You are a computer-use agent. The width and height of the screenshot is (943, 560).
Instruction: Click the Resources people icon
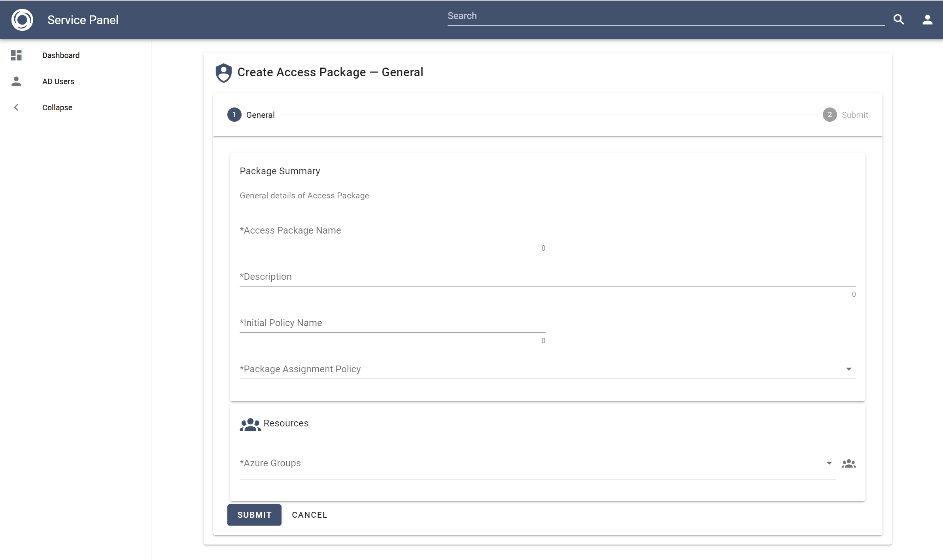tap(250, 424)
